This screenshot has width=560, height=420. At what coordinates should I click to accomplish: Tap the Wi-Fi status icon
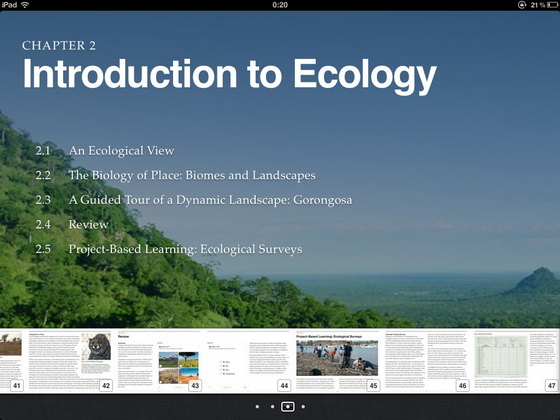tap(25, 5)
